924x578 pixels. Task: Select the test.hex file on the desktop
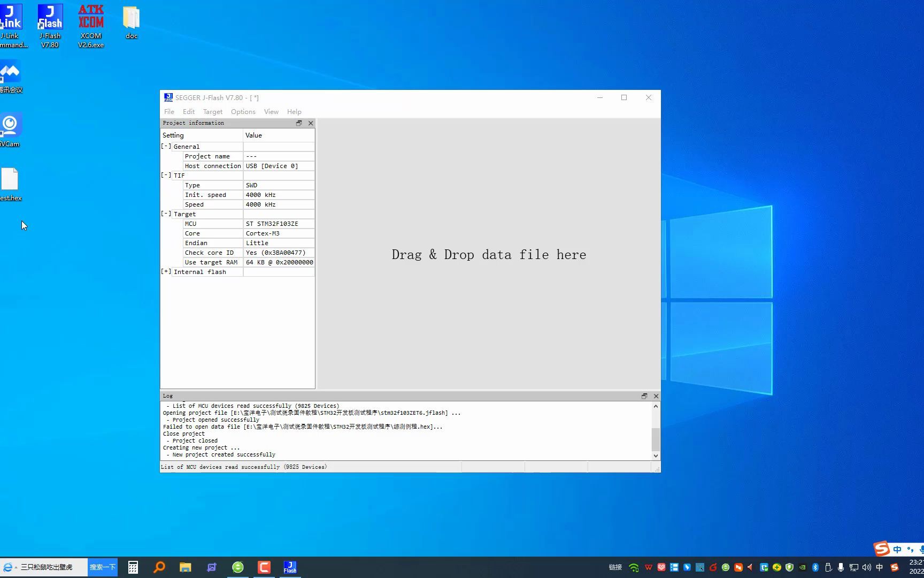pos(10,185)
